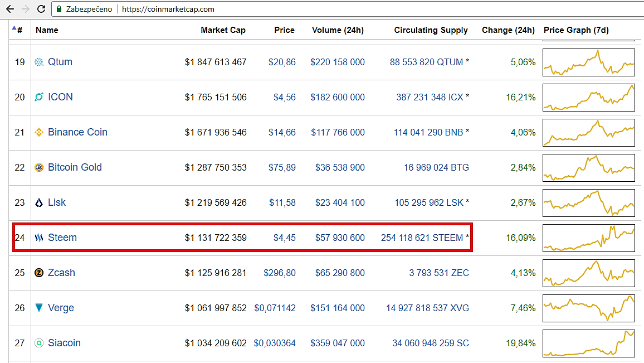Open the Bitcoin Gold page link
Screen dimensions: 644x363
coord(75,167)
